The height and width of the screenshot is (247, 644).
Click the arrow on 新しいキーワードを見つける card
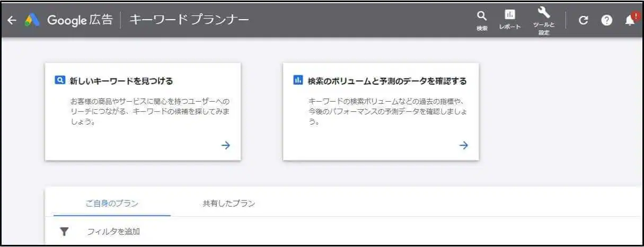click(226, 145)
